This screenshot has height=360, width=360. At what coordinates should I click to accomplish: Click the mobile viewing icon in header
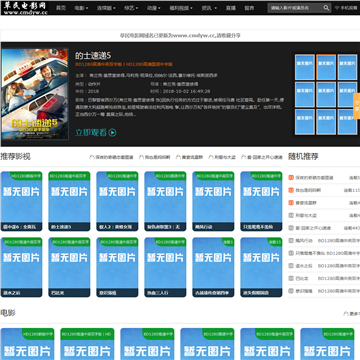(x=337, y=8)
